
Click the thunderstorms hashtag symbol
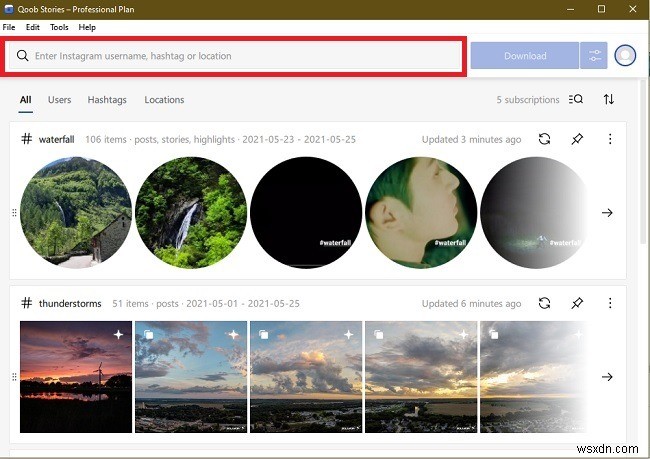coord(27,303)
